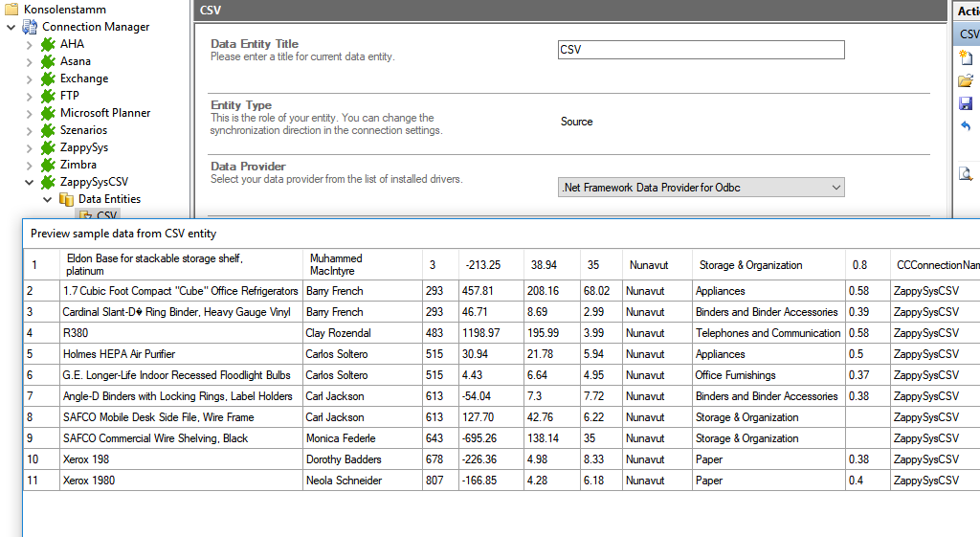980x537 pixels.
Task: Collapse the Data Entities node
Action: tap(47, 199)
